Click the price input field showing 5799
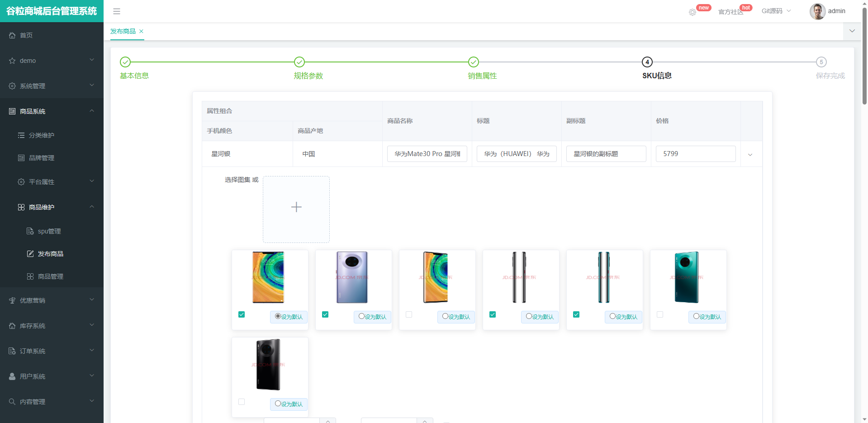 tap(695, 154)
